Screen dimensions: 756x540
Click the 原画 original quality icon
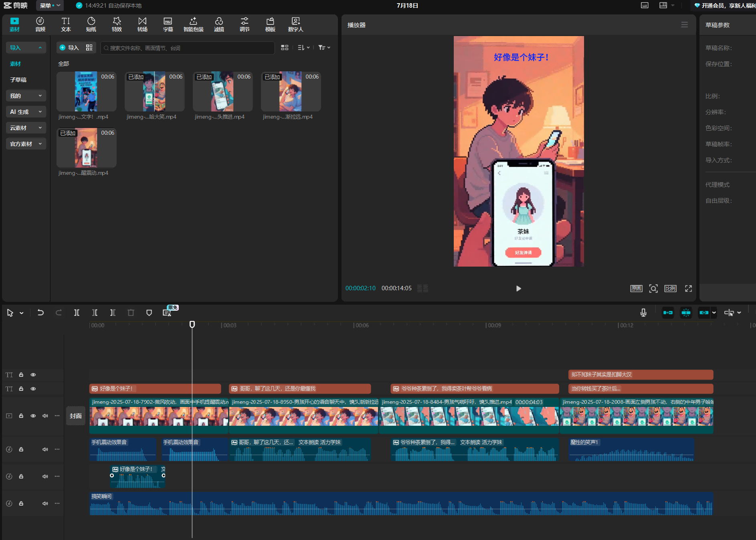(x=636, y=289)
